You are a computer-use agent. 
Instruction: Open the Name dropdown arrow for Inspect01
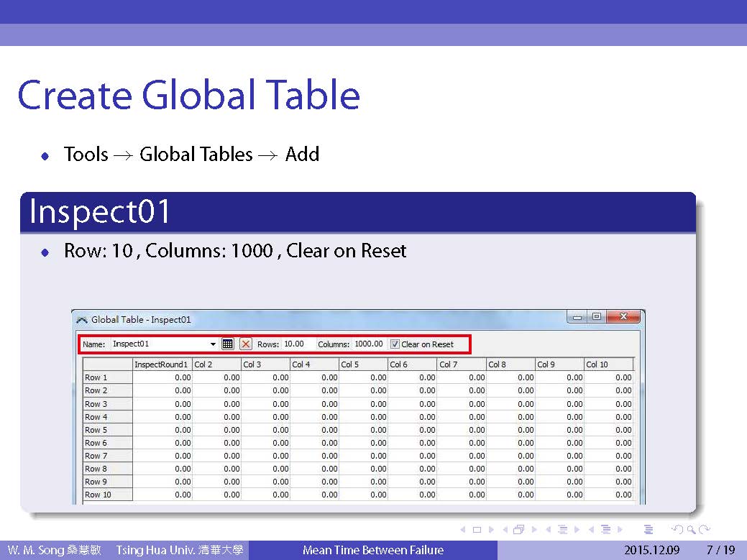(213, 344)
